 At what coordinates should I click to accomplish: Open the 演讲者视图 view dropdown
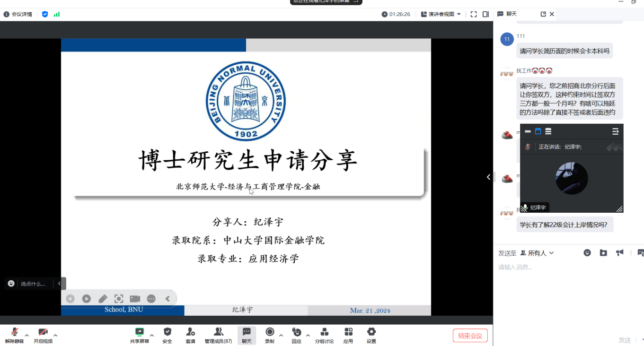click(x=440, y=14)
